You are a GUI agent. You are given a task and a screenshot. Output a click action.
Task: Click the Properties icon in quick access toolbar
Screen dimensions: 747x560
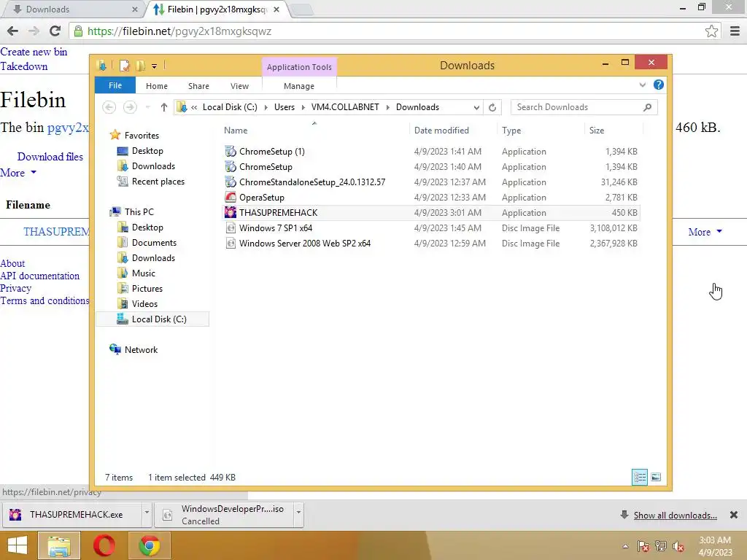click(124, 66)
